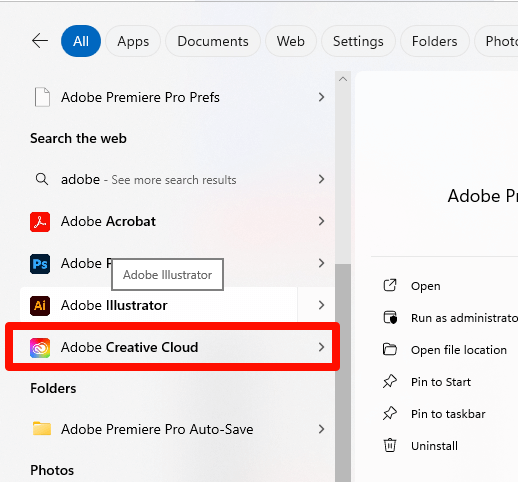Choose Run as administrator
This screenshot has width=518, height=482.
(x=464, y=318)
